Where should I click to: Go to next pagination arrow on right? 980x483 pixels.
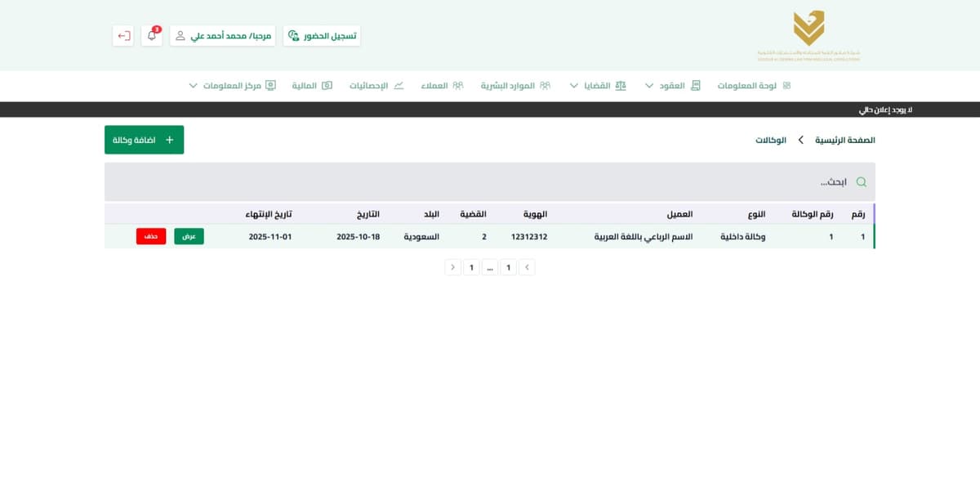pyautogui.click(x=527, y=267)
